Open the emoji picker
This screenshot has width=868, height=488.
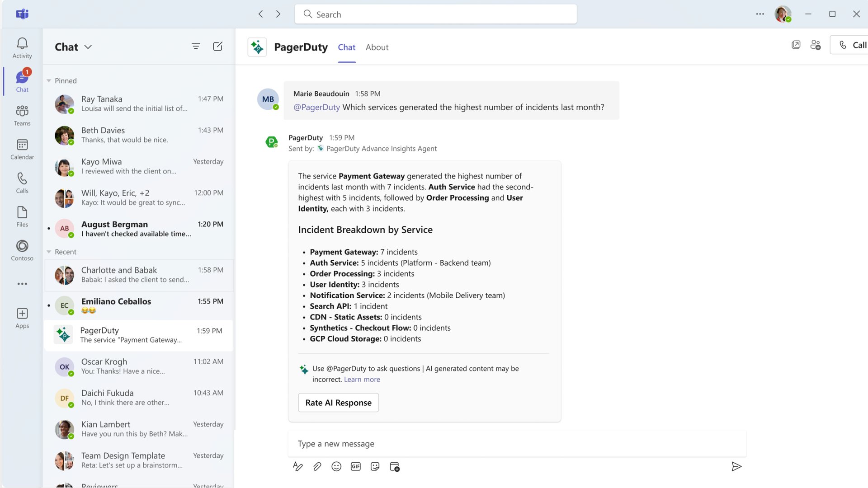click(x=336, y=466)
